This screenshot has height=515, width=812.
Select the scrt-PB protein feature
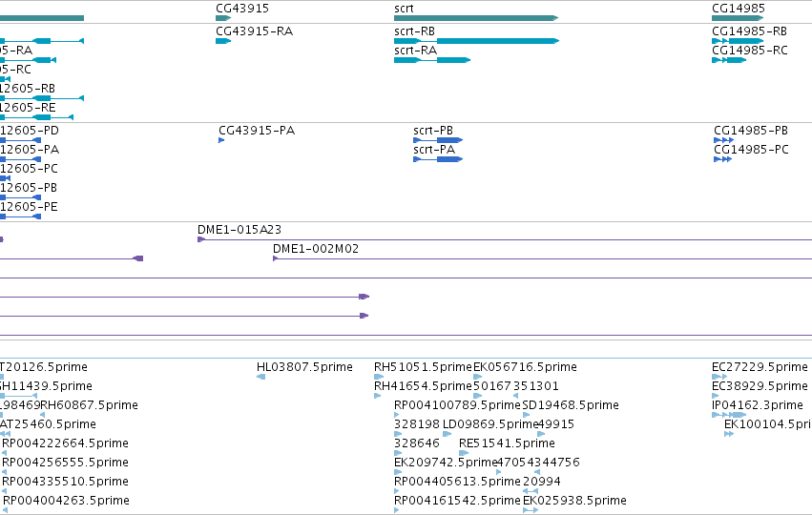point(438,140)
